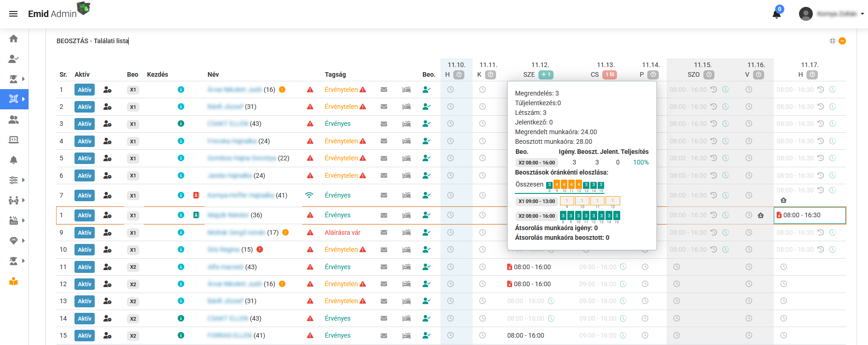The height and width of the screenshot is (345, 868).
Task: Click the info icon in row 11
Action: coord(181,267)
